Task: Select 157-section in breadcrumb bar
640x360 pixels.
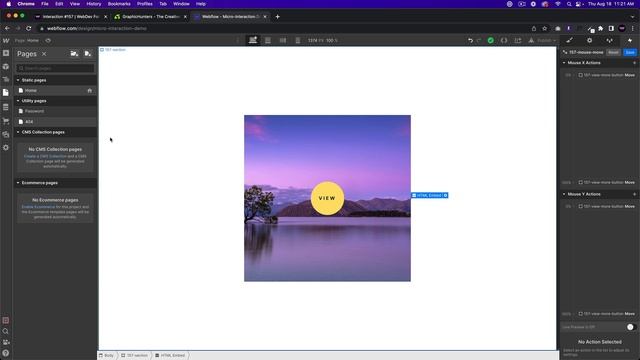Action: pyautogui.click(x=135, y=356)
